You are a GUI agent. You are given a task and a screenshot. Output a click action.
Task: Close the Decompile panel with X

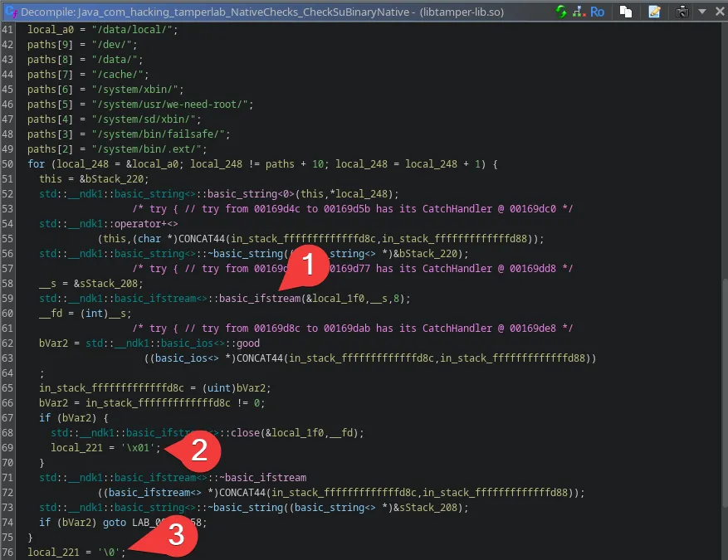click(x=718, y=12)
